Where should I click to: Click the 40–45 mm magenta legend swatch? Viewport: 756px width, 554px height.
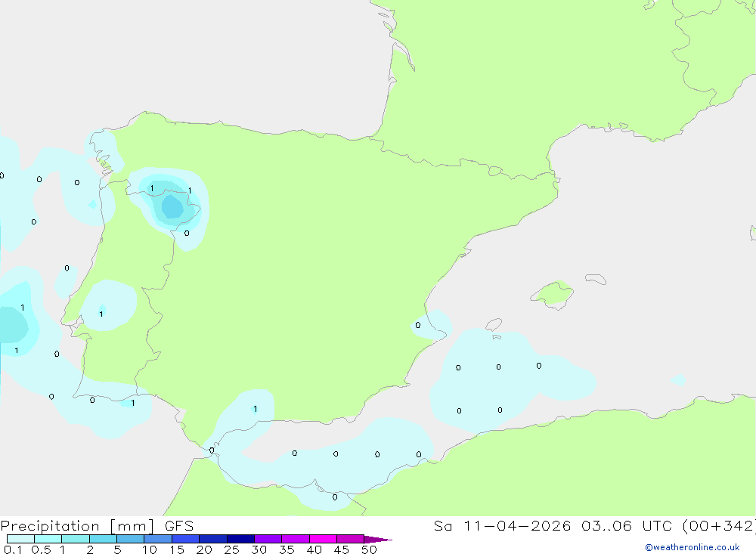point(323,539)
